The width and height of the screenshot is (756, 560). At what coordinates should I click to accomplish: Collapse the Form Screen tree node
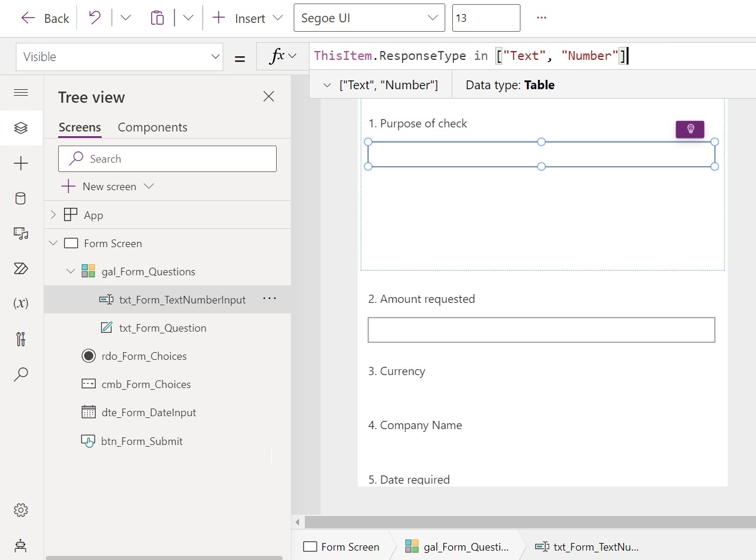53,242
